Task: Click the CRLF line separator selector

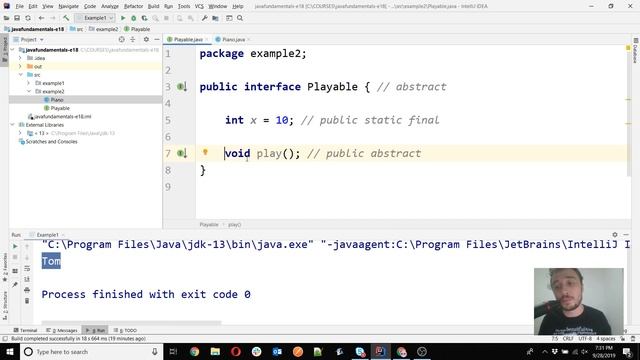Action: 568,339
